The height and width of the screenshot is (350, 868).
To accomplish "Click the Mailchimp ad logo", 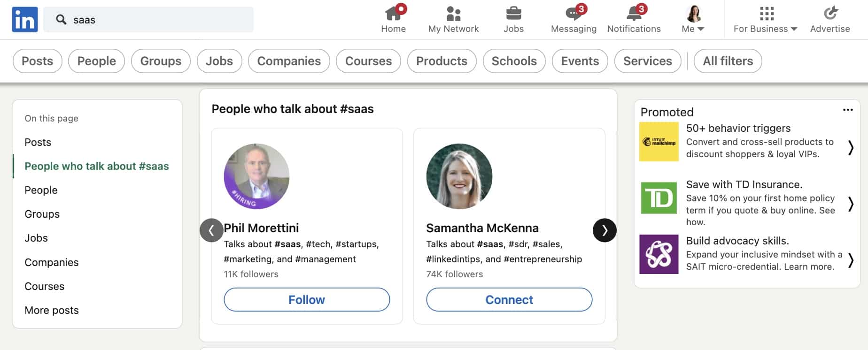I will pyautogui.click(x=659, y=142).
